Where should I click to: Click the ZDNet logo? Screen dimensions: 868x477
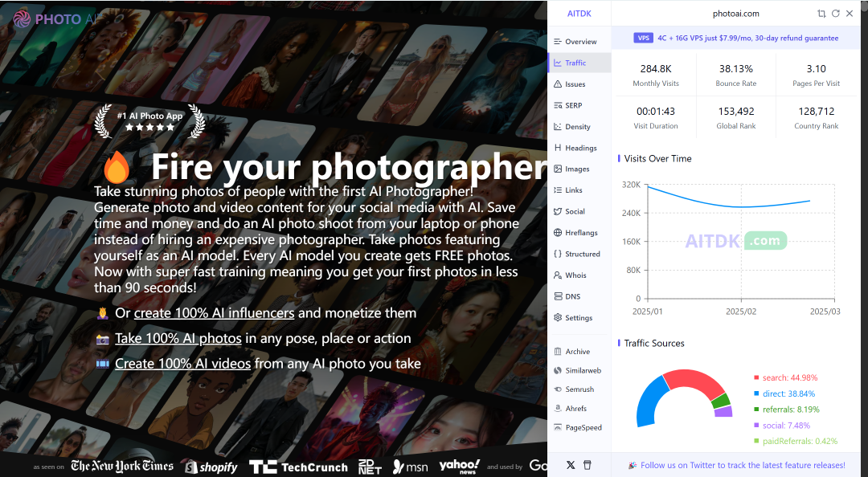click(x=370, y=467)
